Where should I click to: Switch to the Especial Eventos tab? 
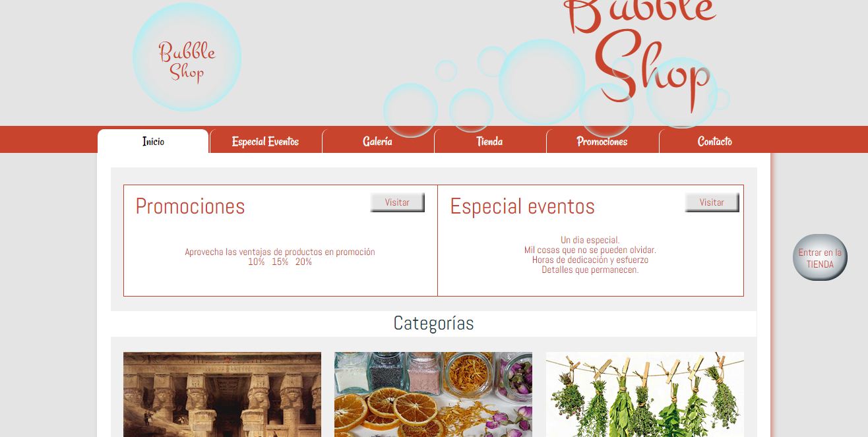[x=265, y=142]
